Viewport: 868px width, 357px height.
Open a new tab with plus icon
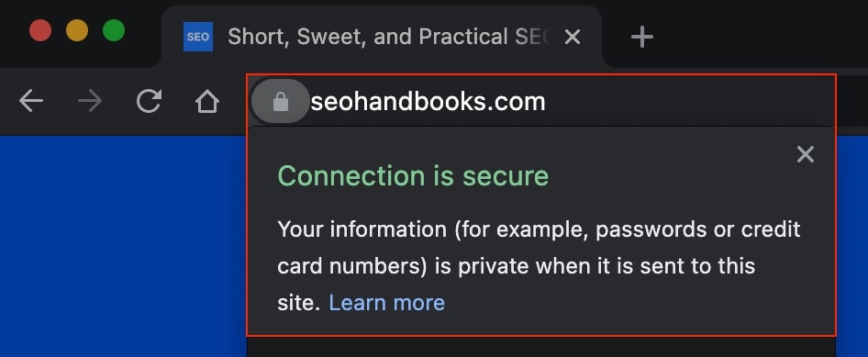(642, 37)
